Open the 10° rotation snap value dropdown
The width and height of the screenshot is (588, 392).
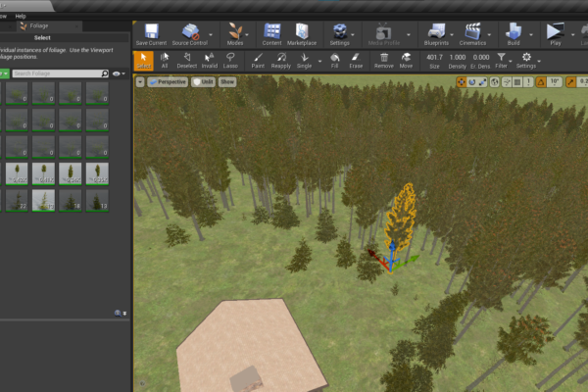coord(555,82)
